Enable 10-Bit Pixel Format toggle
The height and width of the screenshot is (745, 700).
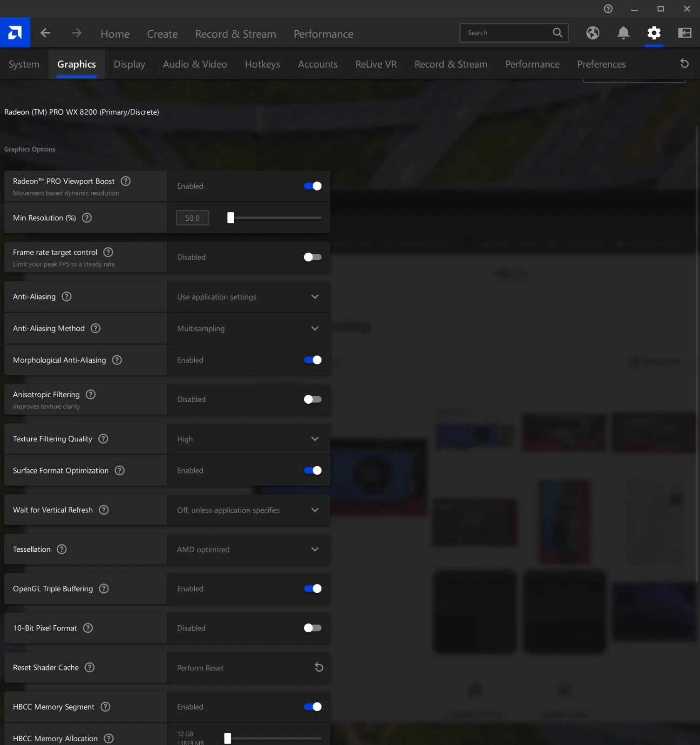point(313,628)
